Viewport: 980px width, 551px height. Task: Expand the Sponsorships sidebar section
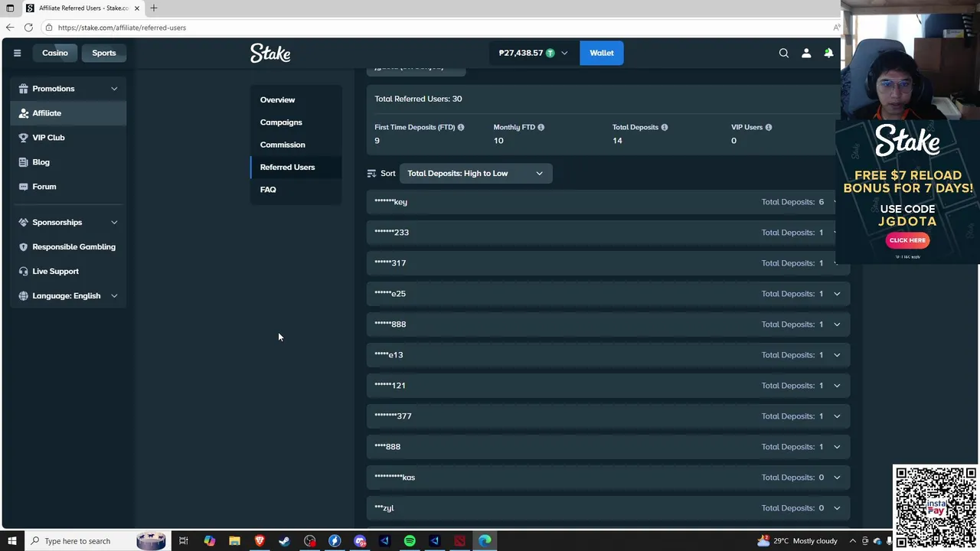point(114,223)
